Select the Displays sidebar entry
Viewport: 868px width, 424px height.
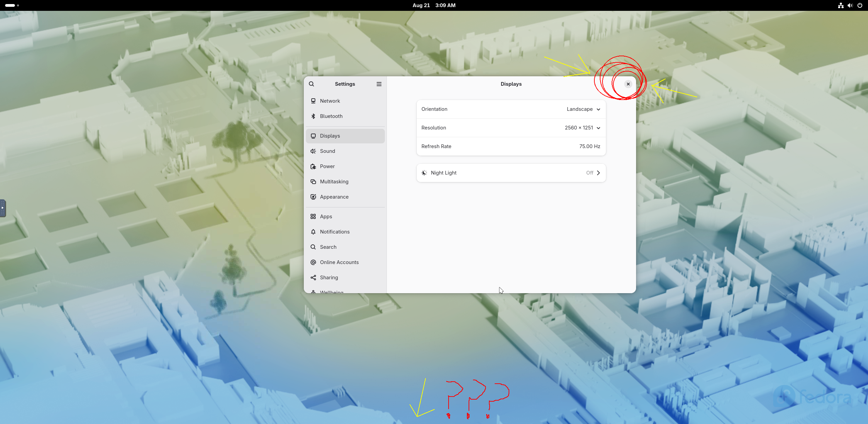tap(345, 136)
